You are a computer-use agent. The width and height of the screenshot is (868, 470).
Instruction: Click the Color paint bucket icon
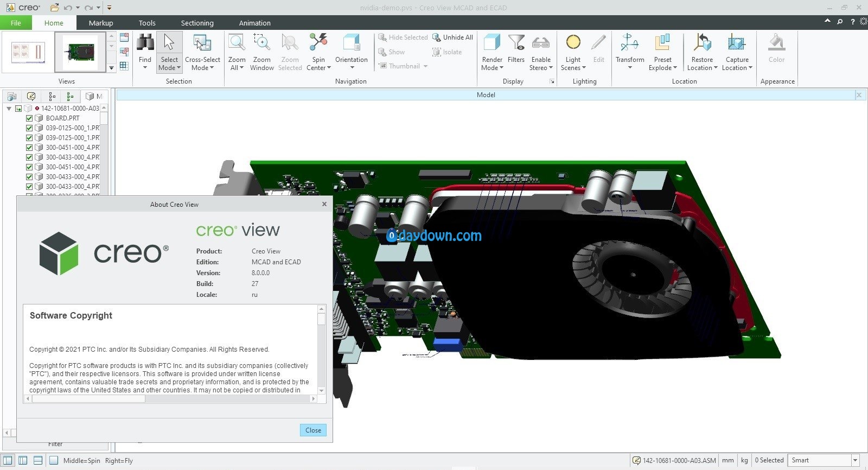[x=776, y=43]
